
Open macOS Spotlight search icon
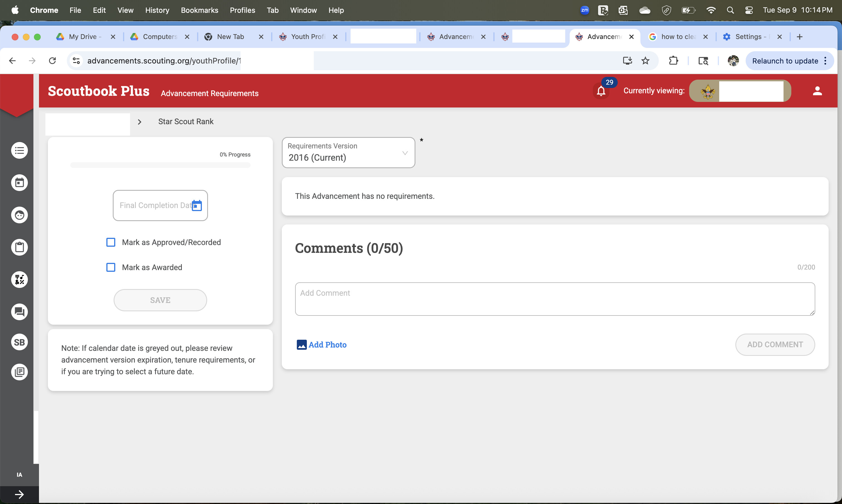[x=730, y=10]
